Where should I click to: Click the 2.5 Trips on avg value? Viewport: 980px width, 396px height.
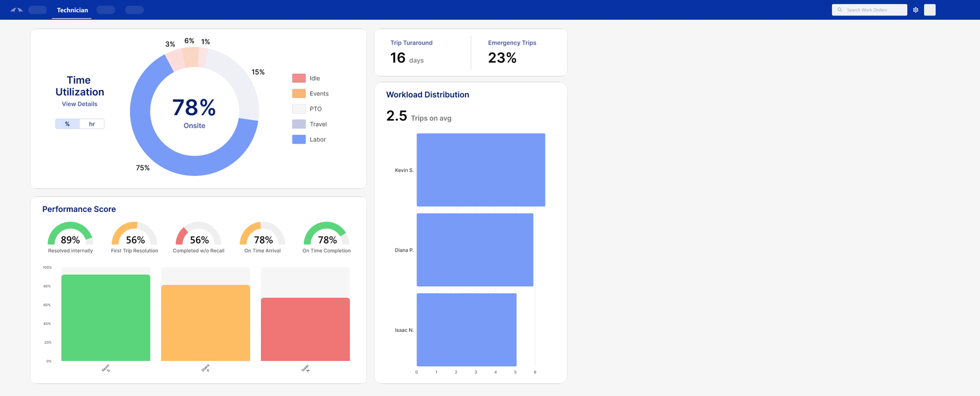click(x=418, y=116)
